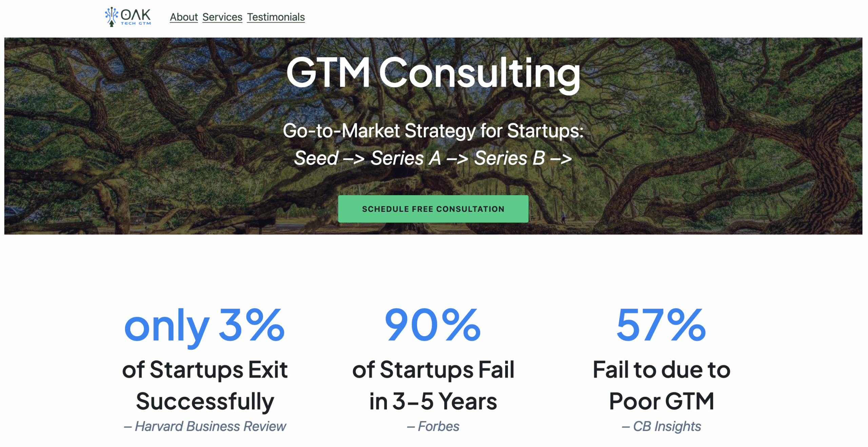
Task: Open the Testimonials navigation link
Action: (276, 17)
